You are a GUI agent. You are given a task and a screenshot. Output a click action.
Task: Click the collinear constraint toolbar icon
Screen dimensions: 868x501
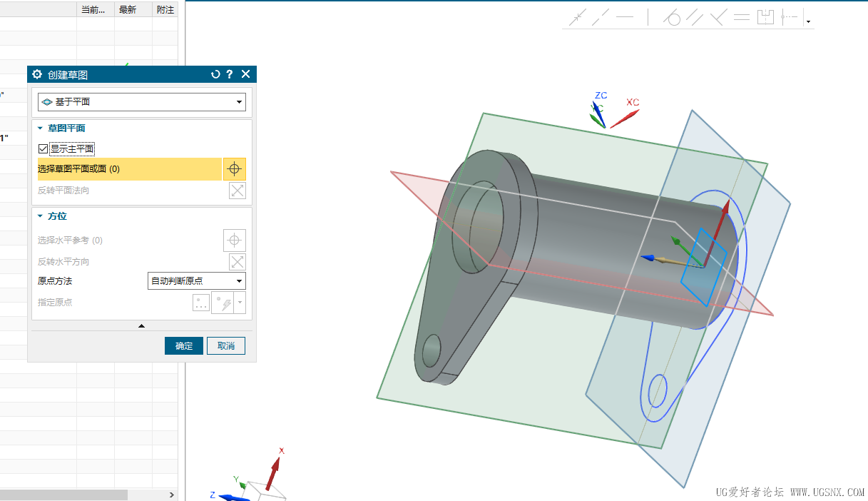click(601, 17)
